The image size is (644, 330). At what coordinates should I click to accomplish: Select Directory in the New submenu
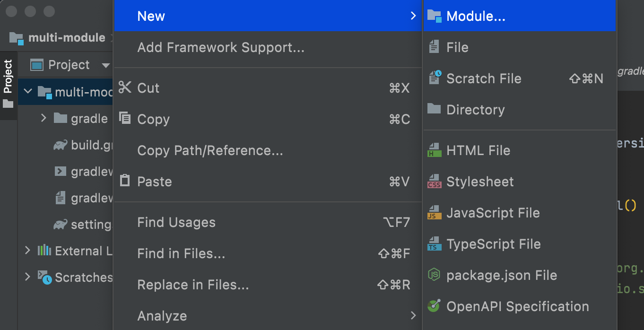(x=475, y=110)
